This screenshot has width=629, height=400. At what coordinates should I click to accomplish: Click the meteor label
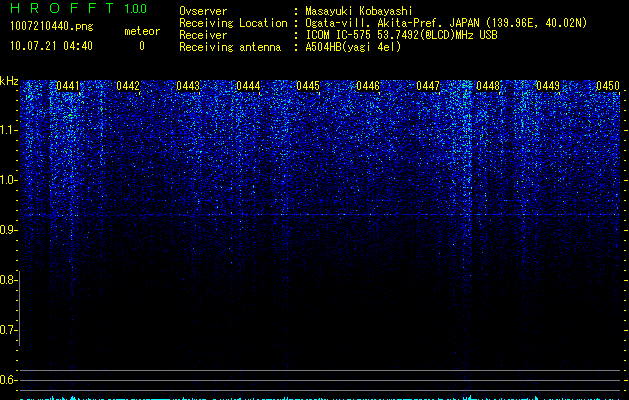pyautogui.click(x=142, y=31)
